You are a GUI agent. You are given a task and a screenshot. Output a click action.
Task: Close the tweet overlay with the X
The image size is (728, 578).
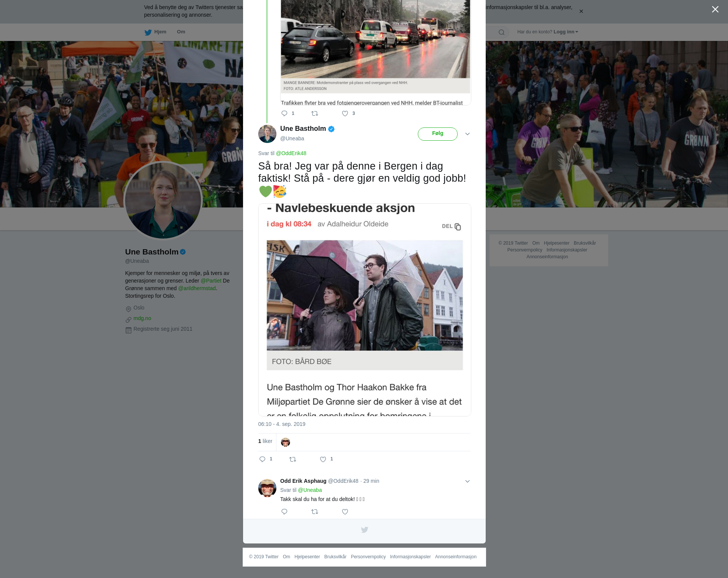coord(715,9)
